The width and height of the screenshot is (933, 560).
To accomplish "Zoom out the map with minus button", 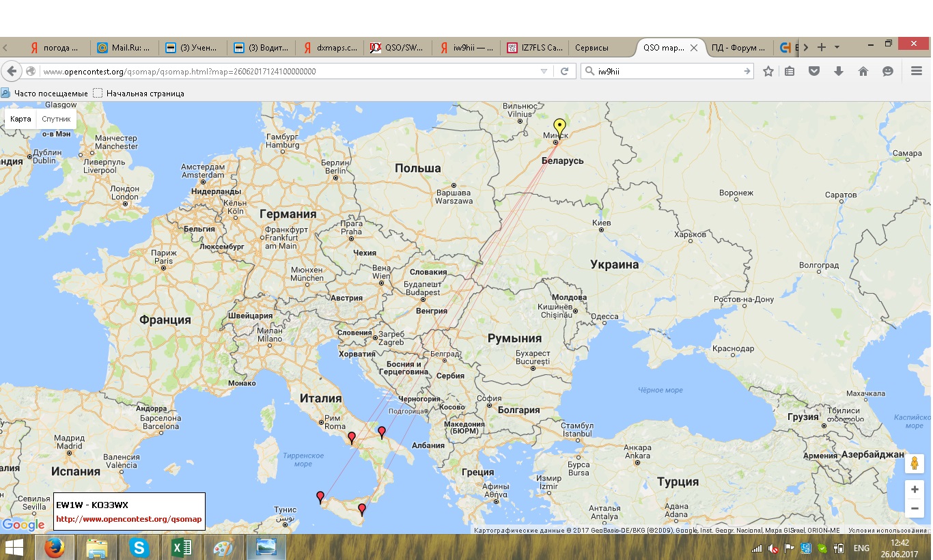I will pyautogui.click(x=915, y=509).
